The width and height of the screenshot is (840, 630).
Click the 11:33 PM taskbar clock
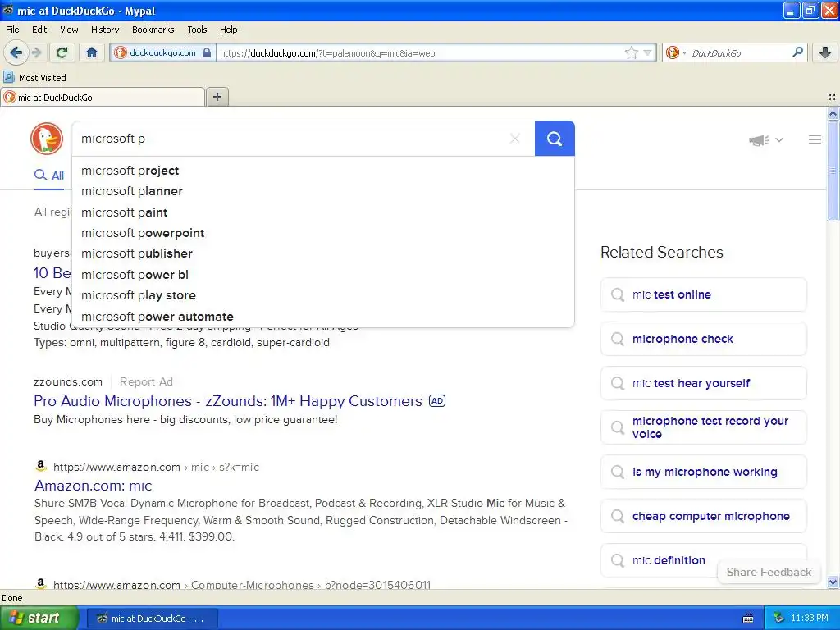pos(810,618)
